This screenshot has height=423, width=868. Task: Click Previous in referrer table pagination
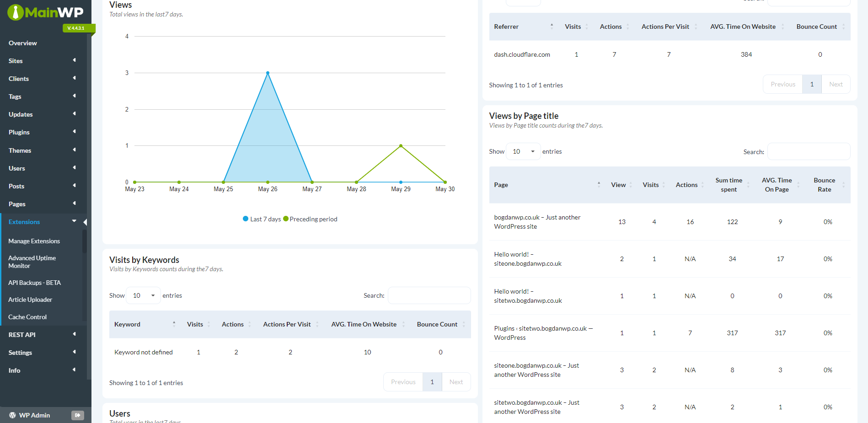783,84
